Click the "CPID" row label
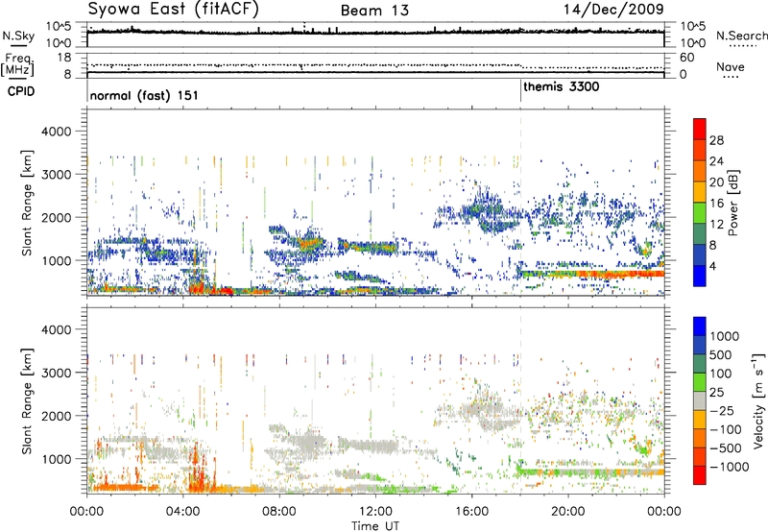Viewport: 768px width, 532px height. [21, 91]
